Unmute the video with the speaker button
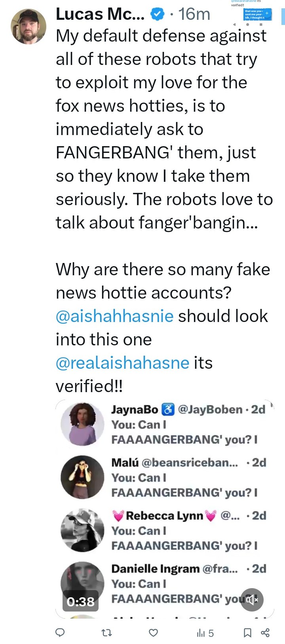Screen dimensions: 285x644 pyautogui.click(x=252, y=600)
